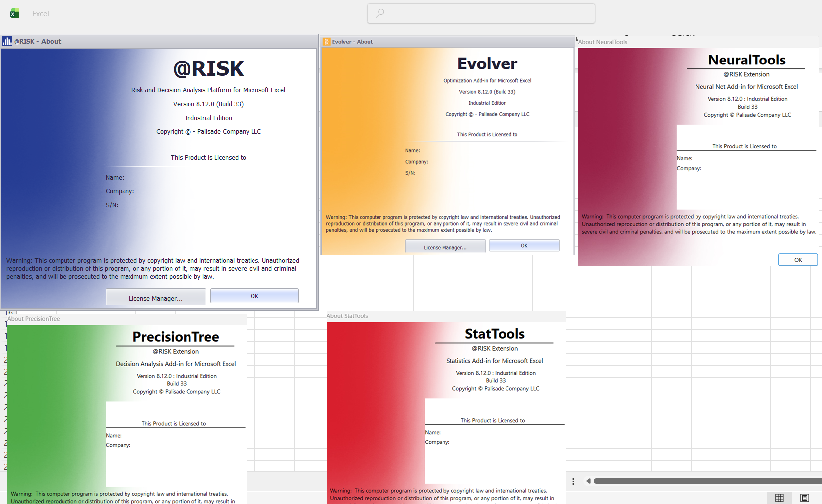Click the 'Excel' title text

tap(40, 14)
